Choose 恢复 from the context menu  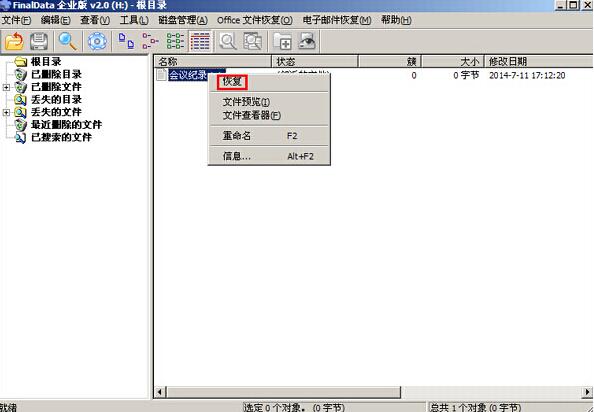pos(232,81)
